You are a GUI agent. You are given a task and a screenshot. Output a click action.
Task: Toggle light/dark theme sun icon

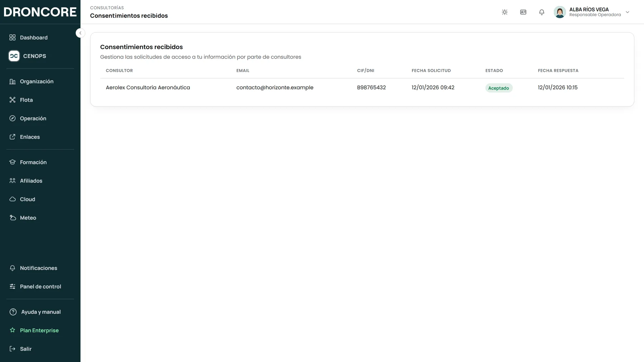[504, 12]
